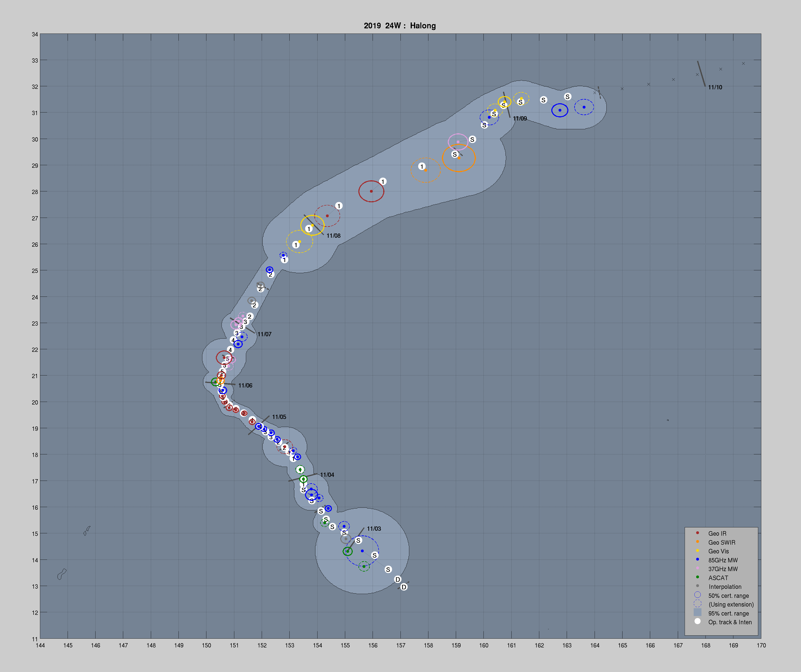Click the ASCAT green legend dot
This screenshot has width=801, height=672.
coord(697,577)
